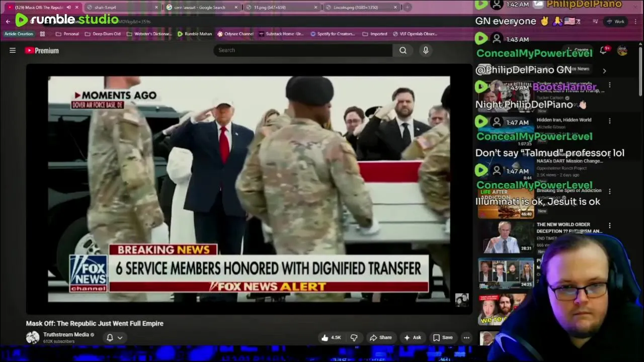The width and height of the screenshot is (644, 362).
Task: Open the Substack Home bookmark
Action: [x=281, y=34]
